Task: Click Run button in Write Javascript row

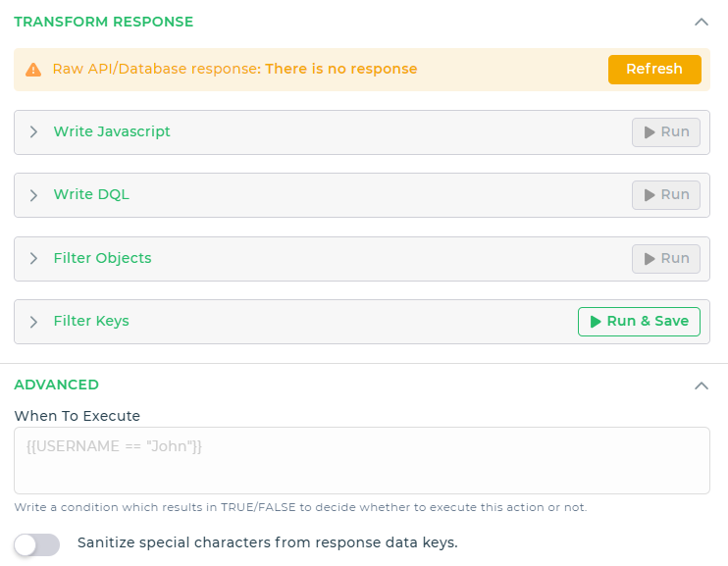Action: [x=665, y=132]
